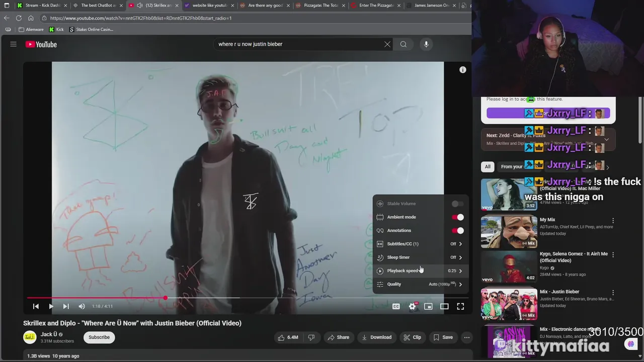Image resolution: width=644 pixels, height=362 pixels.
Task: Open Jack Ü channel avatar
Action: tap(30, 337)
